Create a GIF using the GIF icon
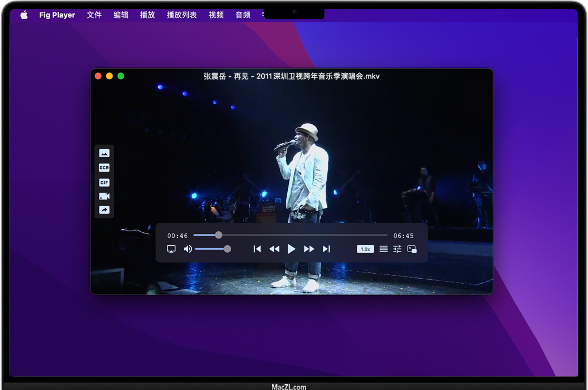Screen dimensions: 588x390 point(104,183)
